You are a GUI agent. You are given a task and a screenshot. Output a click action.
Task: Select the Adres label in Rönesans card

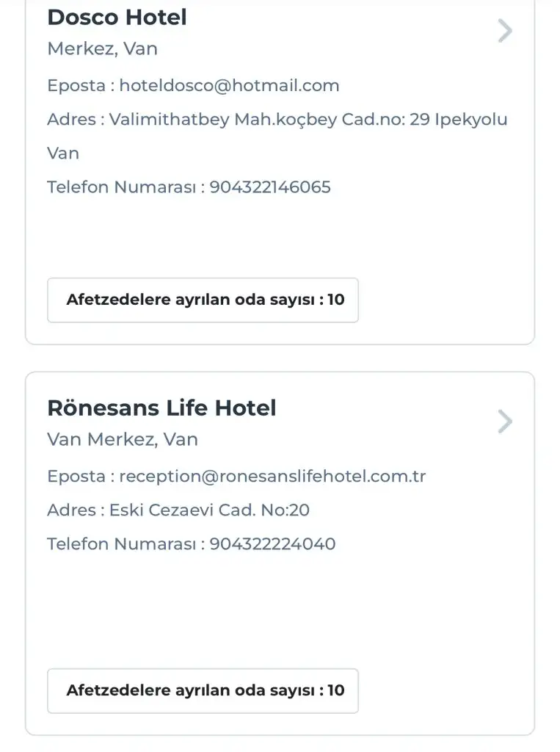[71, 510]
